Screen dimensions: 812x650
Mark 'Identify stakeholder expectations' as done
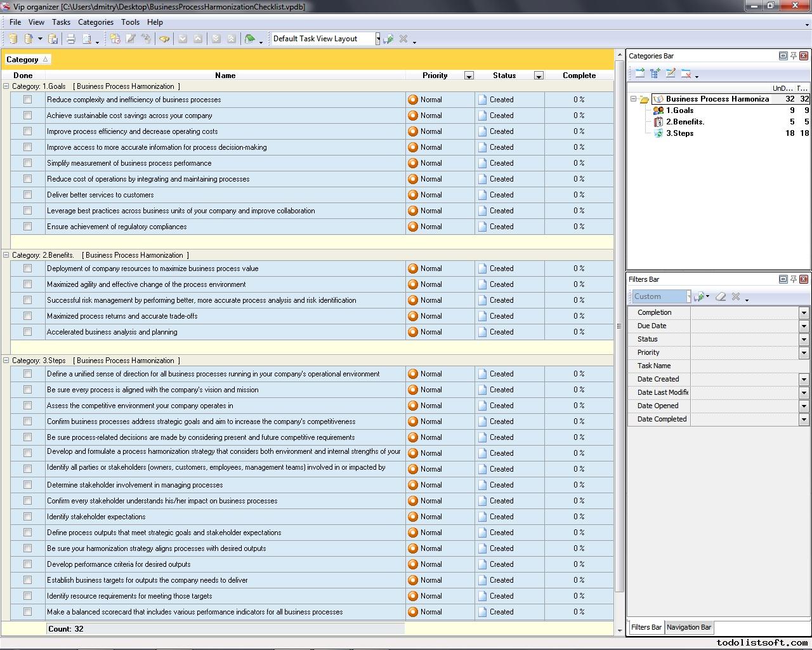27,517
